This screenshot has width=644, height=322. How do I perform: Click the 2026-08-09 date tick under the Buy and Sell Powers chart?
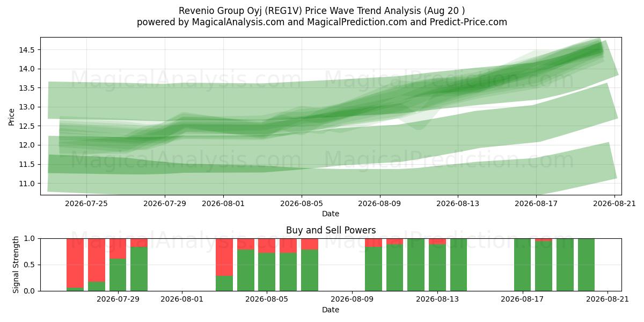pyautogui.click(x=352, y=299)
